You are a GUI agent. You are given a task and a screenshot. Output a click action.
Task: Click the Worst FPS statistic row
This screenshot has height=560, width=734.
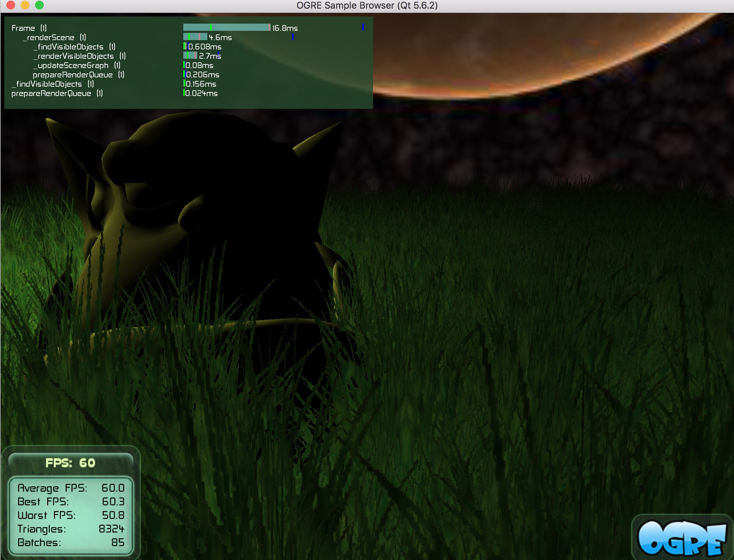pos(71,515)
